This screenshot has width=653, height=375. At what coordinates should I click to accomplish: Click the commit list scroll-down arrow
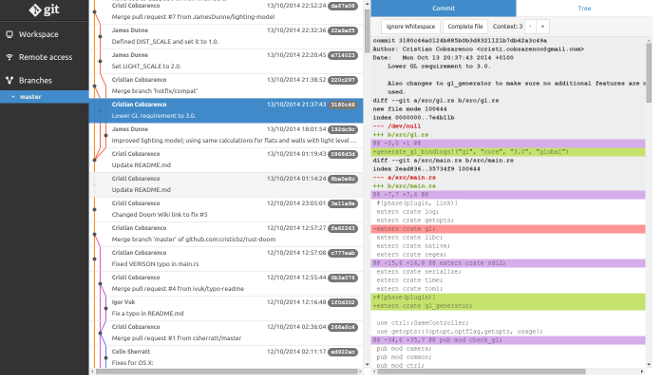(x=367, y=364)
